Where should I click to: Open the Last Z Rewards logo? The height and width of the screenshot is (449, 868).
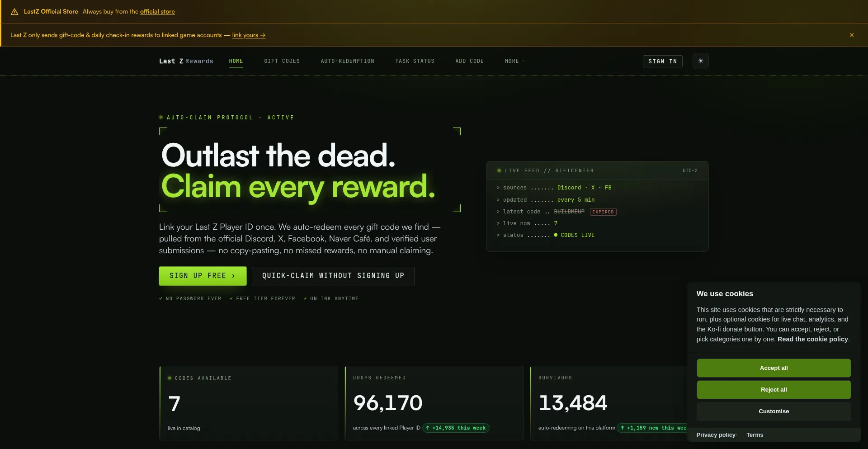point(186,61)
